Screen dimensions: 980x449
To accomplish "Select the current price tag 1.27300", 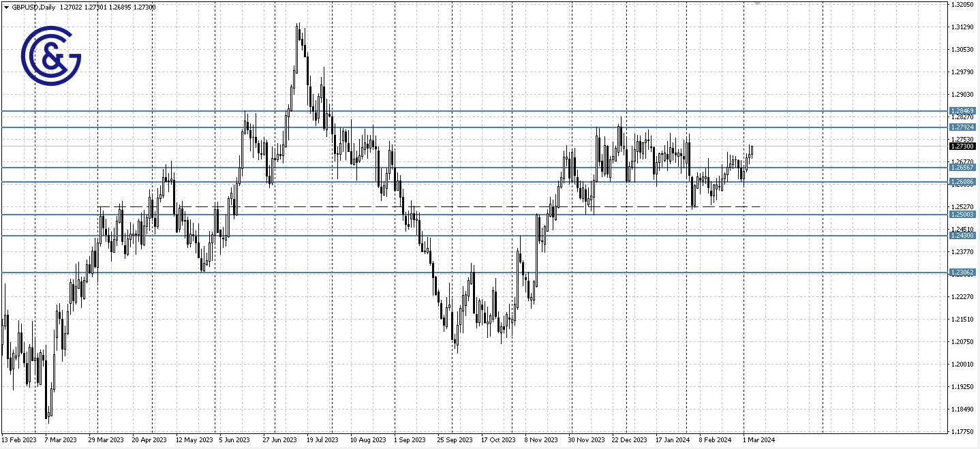I will [962, 145].
